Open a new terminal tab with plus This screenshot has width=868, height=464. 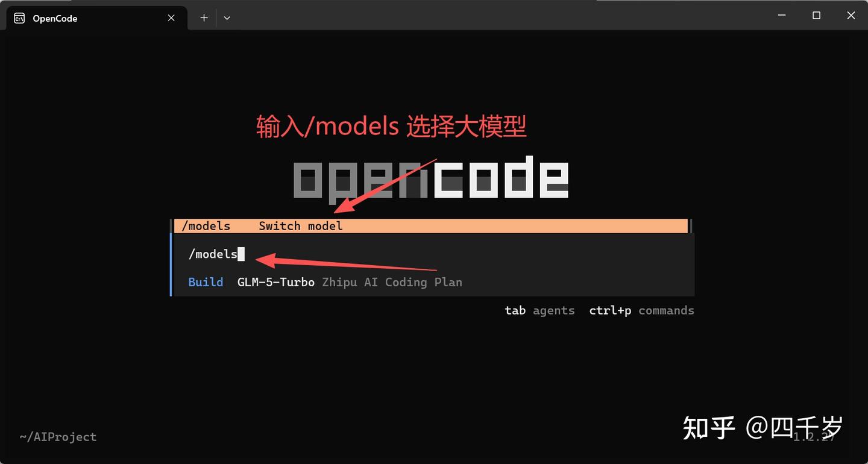(204, 18)
